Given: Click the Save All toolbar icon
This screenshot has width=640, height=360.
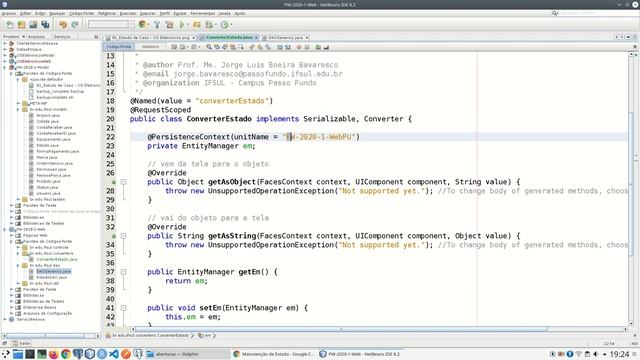Looking at the screenshot, I should [x=45, y=24].
